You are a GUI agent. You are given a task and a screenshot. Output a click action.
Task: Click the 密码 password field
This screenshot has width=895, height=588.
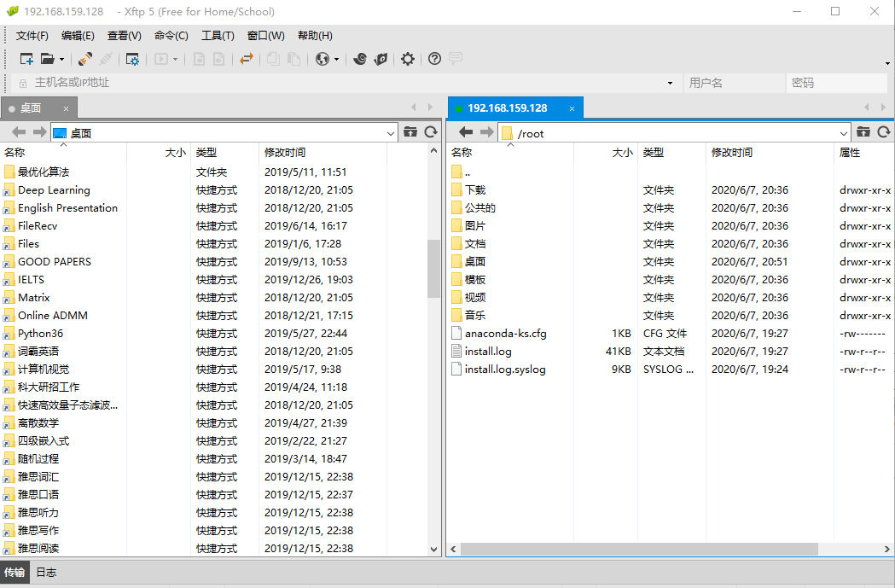(x=836, y=83)
